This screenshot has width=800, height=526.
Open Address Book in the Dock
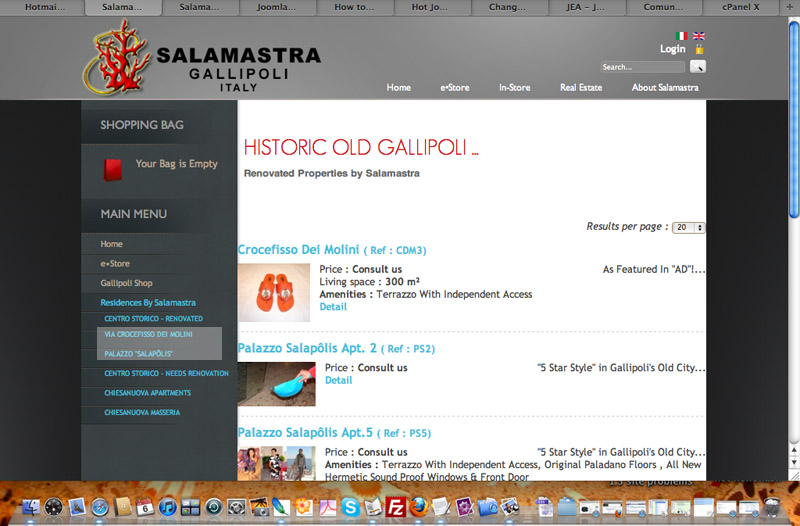123,507
